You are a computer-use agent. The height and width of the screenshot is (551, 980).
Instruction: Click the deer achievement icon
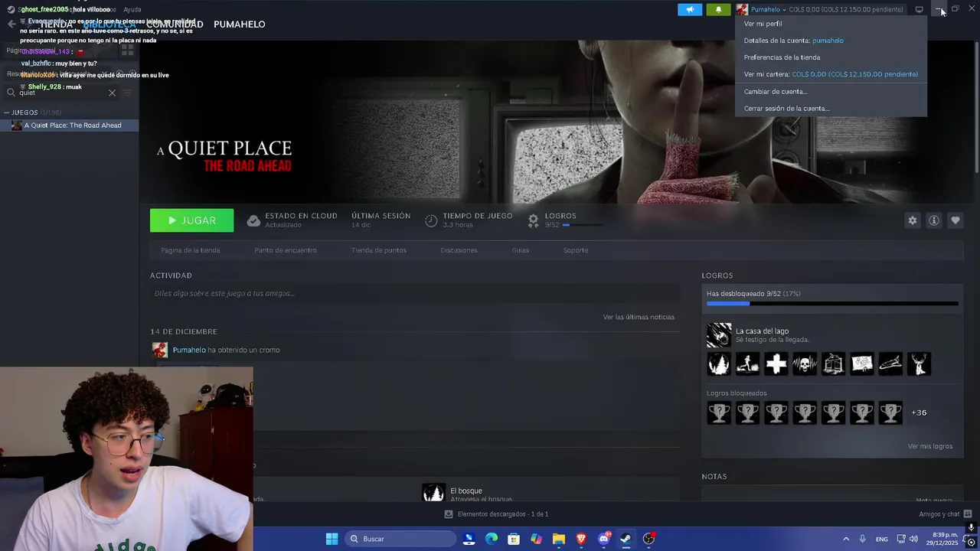(920, 364)
